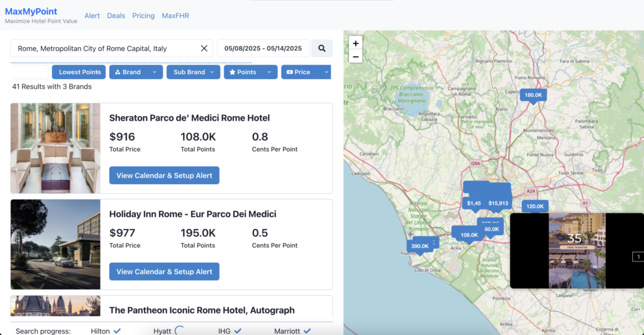Zoom in on the map

point(356,43)
